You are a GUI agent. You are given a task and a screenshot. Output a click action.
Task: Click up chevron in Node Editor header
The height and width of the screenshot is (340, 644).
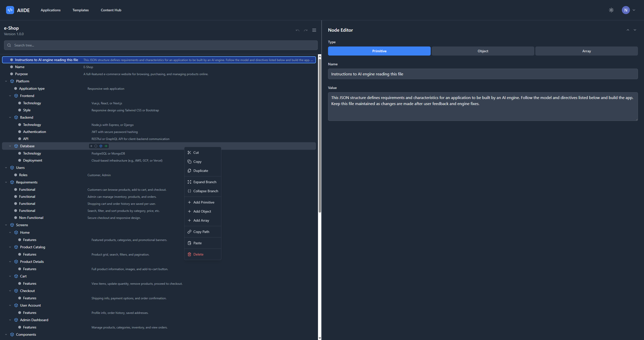(x=628, y=30)
